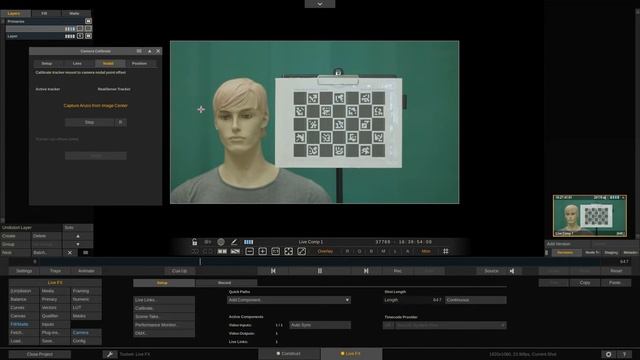640x360 pixels.
Task: Click the Rec. button in transport bar
Action: [x=397, y=271]
